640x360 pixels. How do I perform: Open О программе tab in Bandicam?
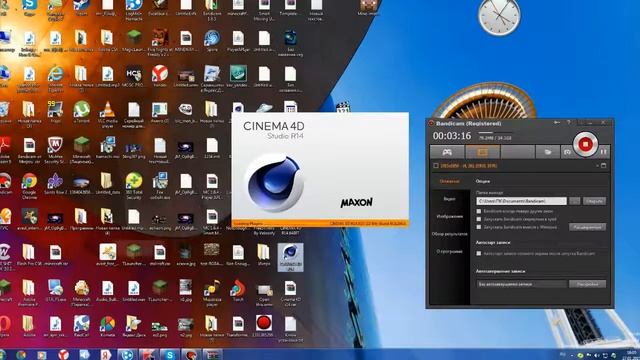coord(449,251)
